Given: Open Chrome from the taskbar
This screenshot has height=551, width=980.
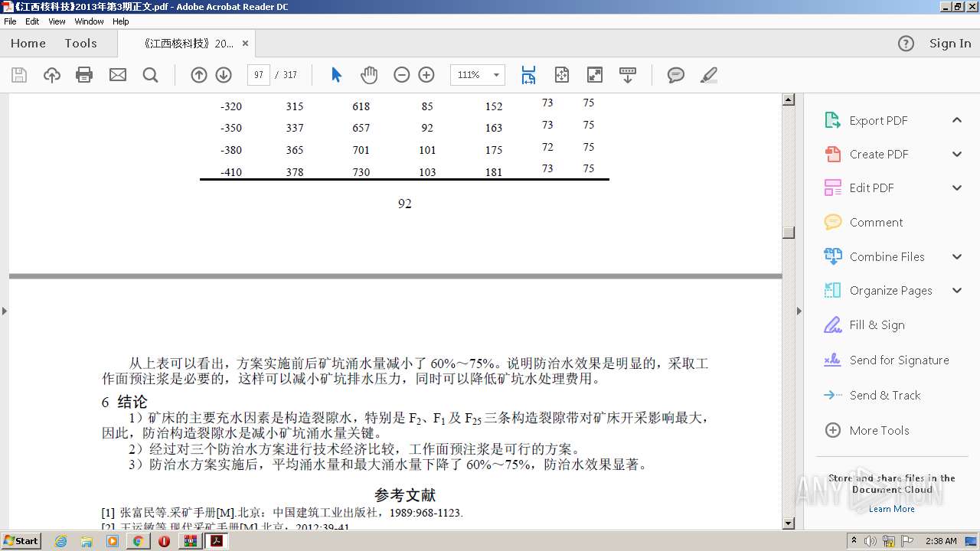Looking at the screenshot, I should (x=138, y=541).
